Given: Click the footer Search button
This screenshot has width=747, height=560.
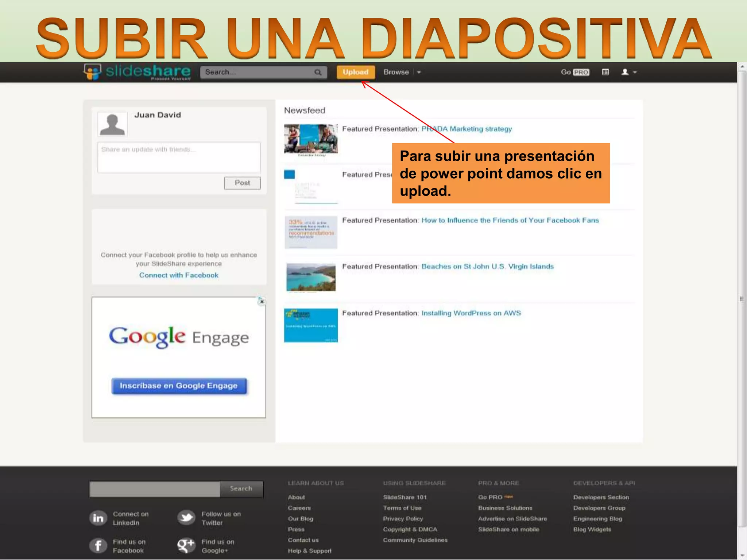Looking at the screenshot, I should [x=241, y=489].
